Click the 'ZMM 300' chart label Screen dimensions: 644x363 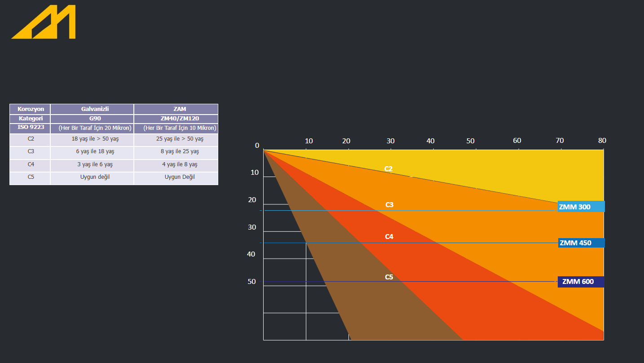coord(581,207)
